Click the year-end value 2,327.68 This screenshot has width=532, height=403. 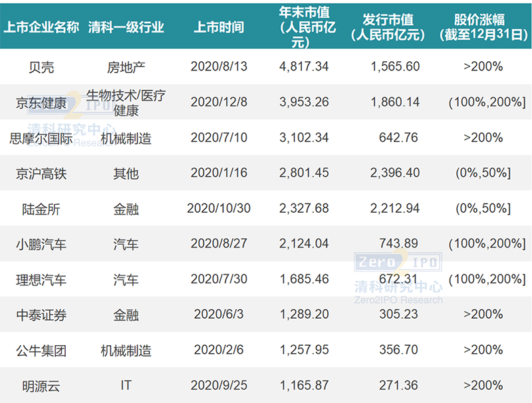coord(304,208)
